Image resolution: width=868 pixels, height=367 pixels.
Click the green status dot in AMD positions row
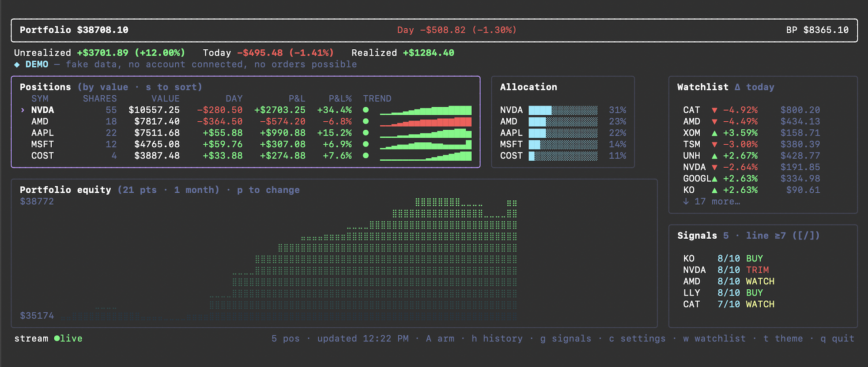point(366,121)
